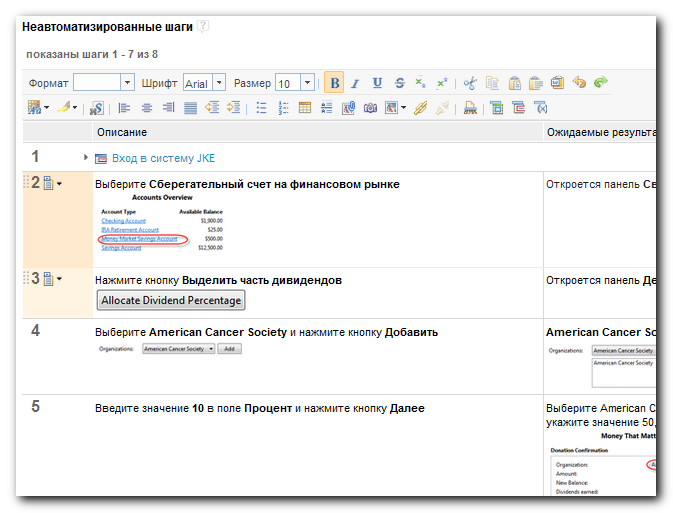Insert a table

click(x=305, y=108)
